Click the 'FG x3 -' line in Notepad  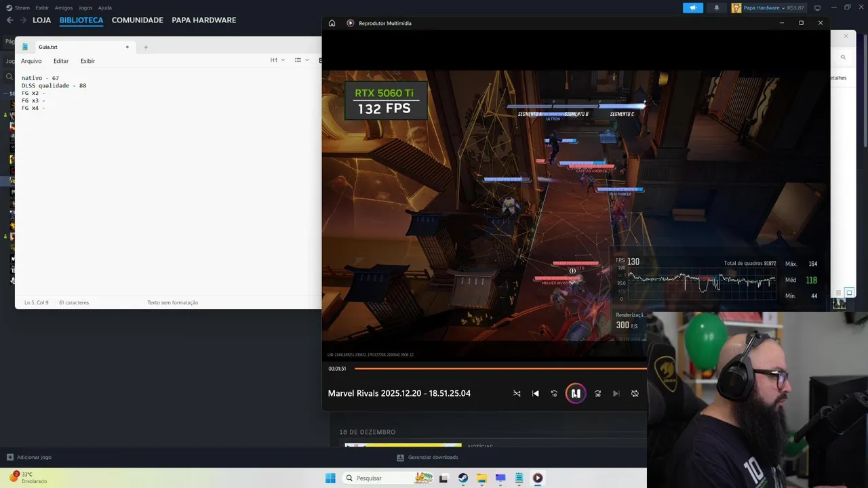click(x=33, y=100)
